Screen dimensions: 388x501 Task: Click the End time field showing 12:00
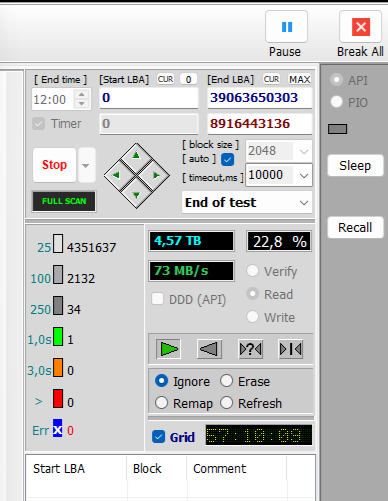(x=53, y=99)
